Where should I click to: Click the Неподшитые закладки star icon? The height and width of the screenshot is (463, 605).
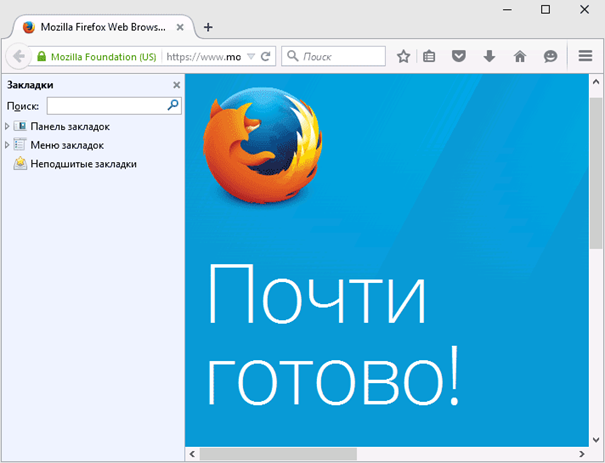pos(20,163)
